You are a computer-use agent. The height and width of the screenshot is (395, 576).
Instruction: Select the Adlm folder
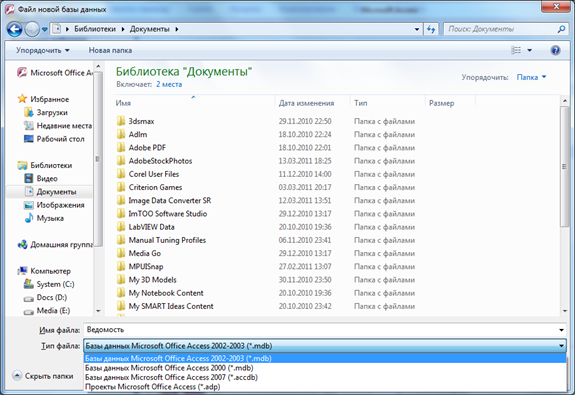tap(132, 134)
